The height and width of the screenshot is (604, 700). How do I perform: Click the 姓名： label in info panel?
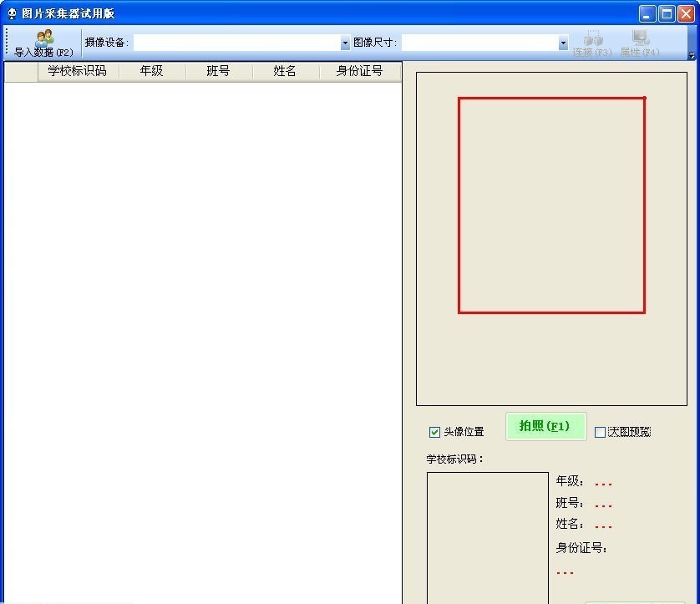point(570,524)
